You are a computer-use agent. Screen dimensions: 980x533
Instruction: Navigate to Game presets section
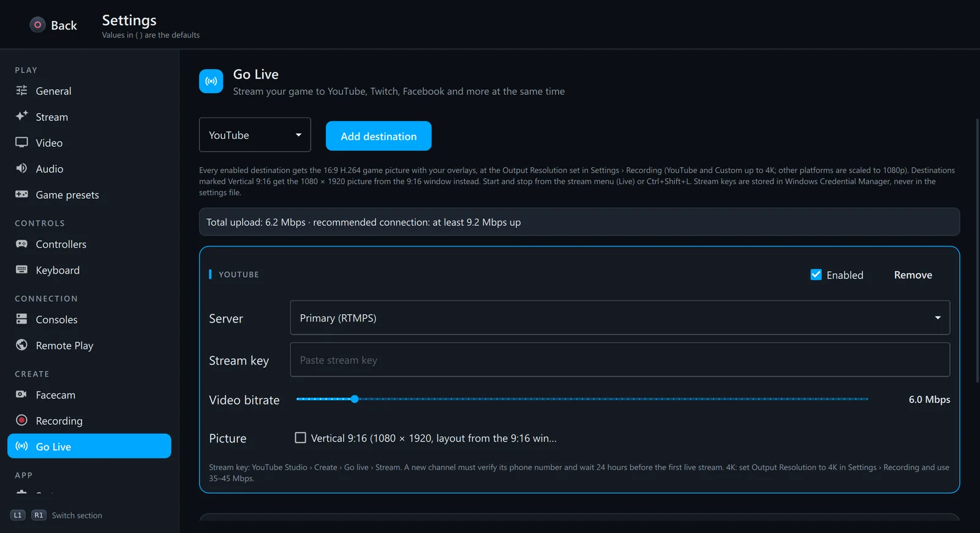tap(89, 195)
